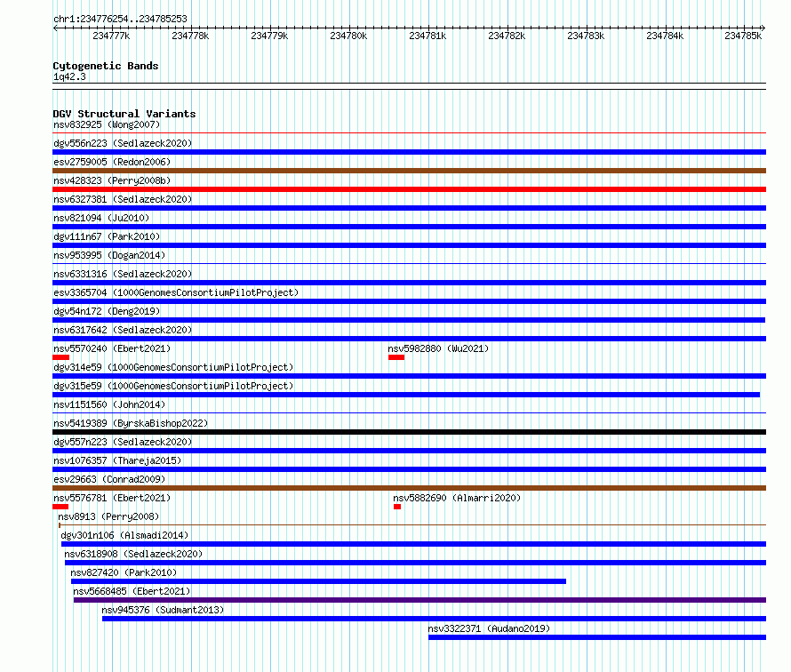
Task: Click the 234781k ruler mark
Action: 427,36
